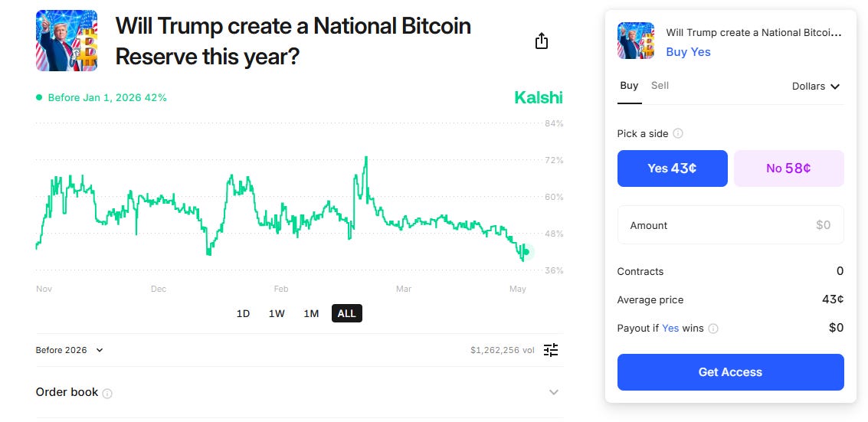Click info icon beside Order book

107,394
